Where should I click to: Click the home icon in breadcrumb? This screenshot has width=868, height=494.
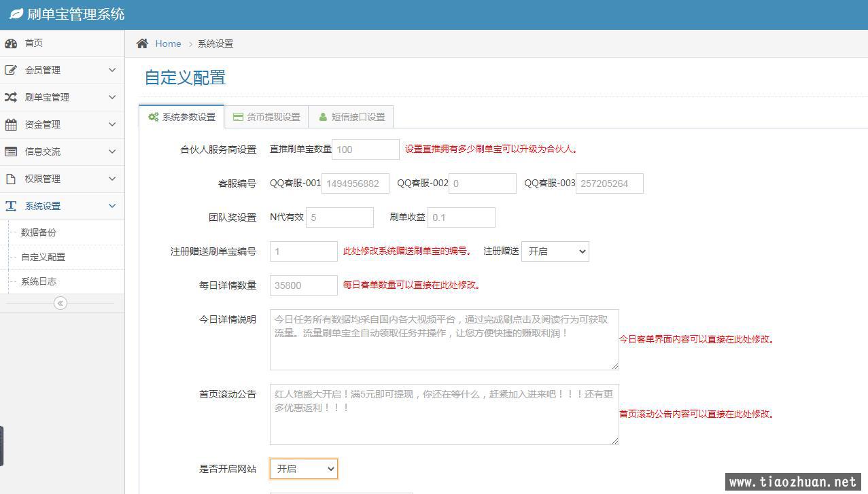[142, 43]
